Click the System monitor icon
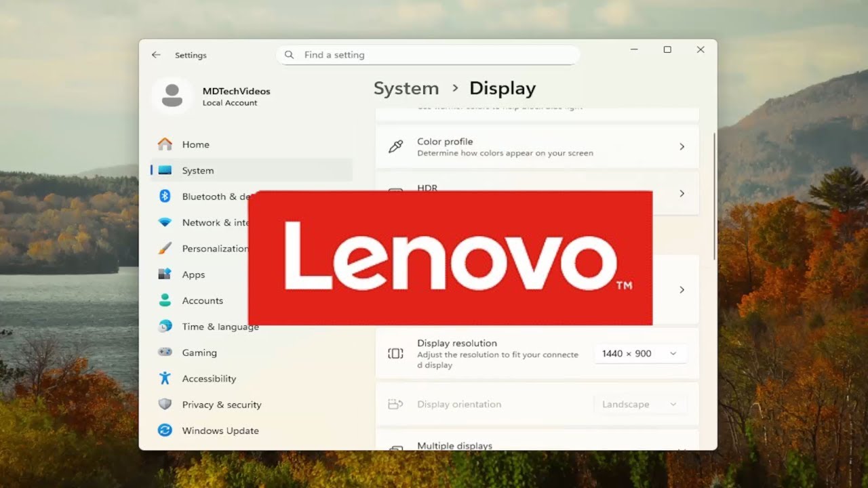Screen dimensions: 868x488 [165, 171]
